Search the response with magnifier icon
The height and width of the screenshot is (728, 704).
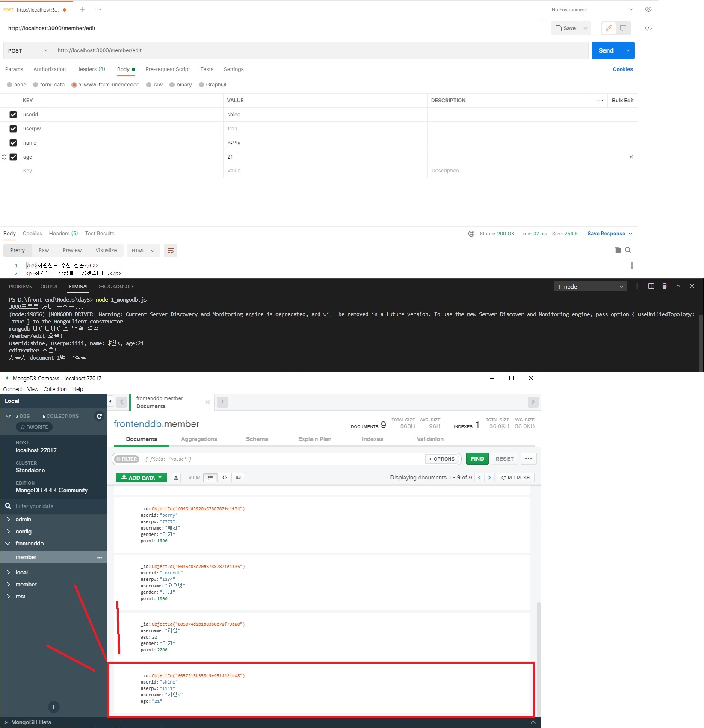pos(628,250)
